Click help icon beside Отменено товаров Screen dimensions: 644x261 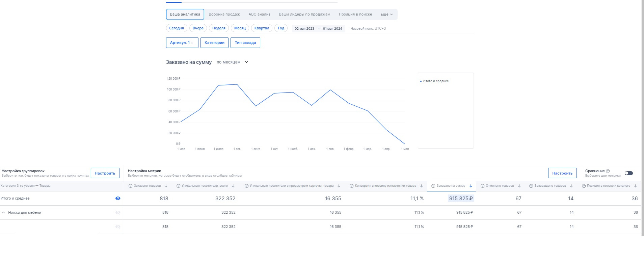point(482,186)
